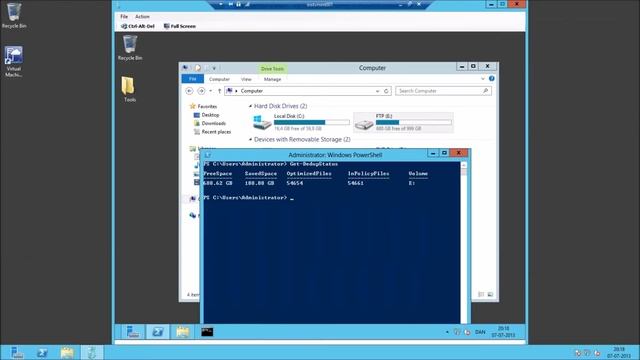Click the host taskbar clock
The width and height of the screenshot is (640, 360).
tap(619, 353)
